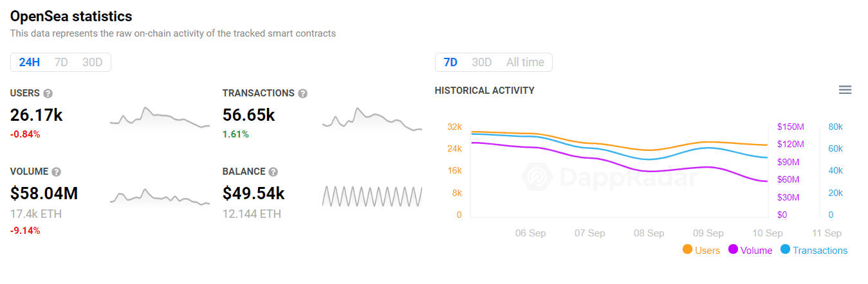Switch statistics to 30D period
Screen dimensions: 868x284
coord(93,62)
